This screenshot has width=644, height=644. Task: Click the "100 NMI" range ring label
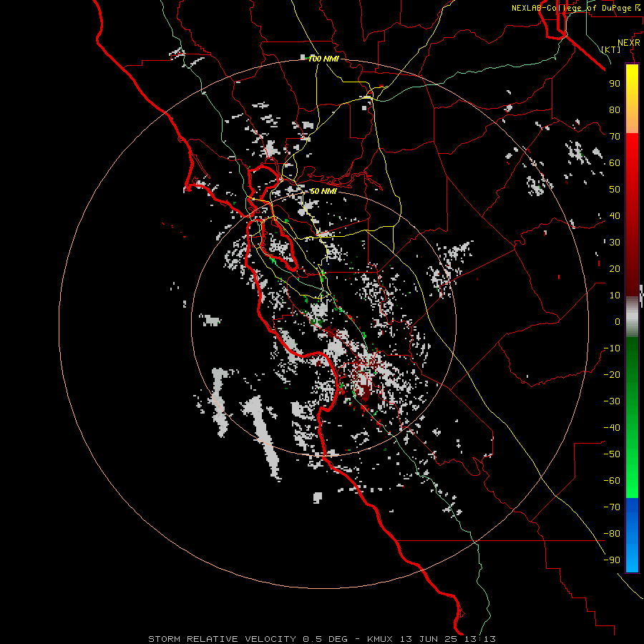323,59
